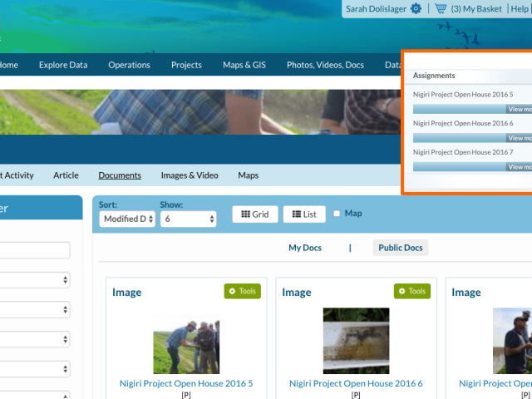Screen dimensions: 532x399
Task: Click View more under Open House 2016 6
Action: (519, 138)
